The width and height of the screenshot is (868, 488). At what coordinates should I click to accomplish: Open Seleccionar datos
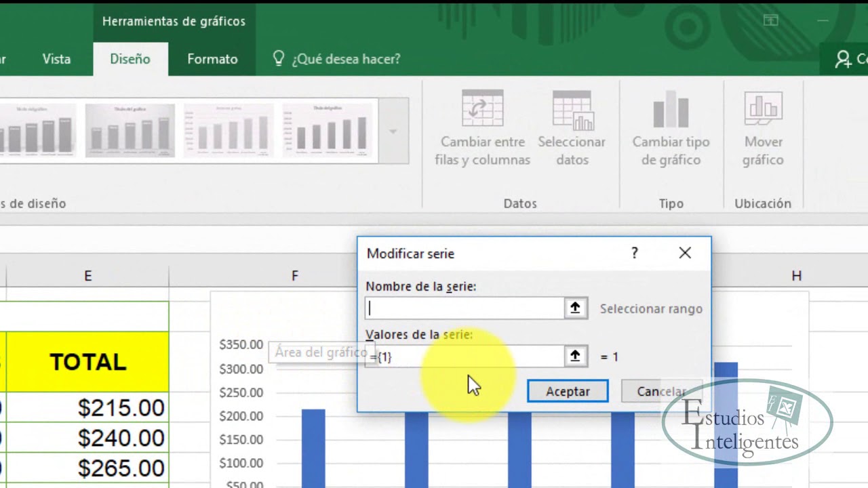pos(572,126)
